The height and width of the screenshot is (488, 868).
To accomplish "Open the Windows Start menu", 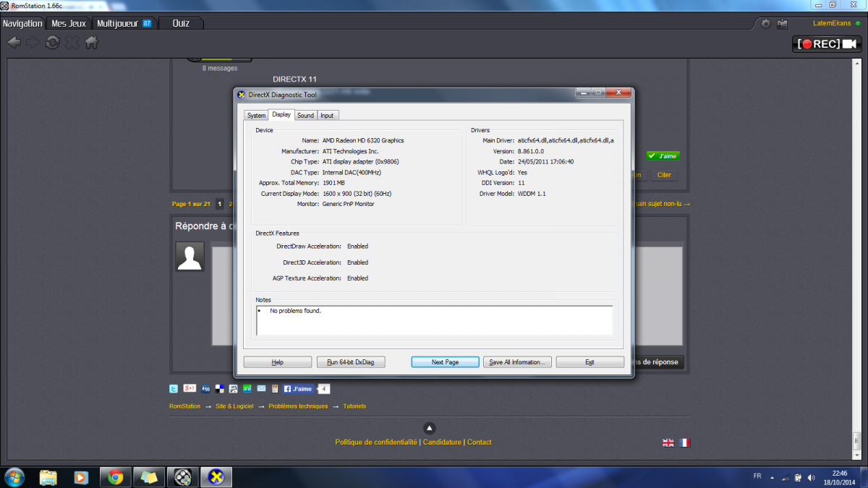I will pyautogui.click(x=14, y=477).
